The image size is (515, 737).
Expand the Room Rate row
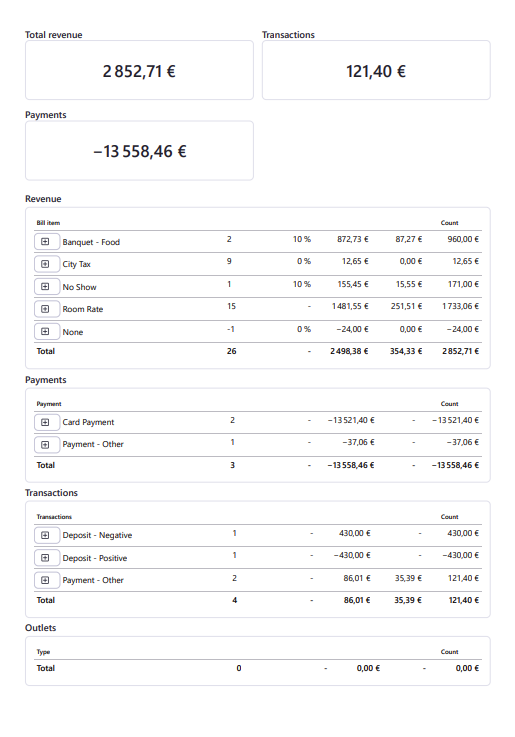(47, 309)
